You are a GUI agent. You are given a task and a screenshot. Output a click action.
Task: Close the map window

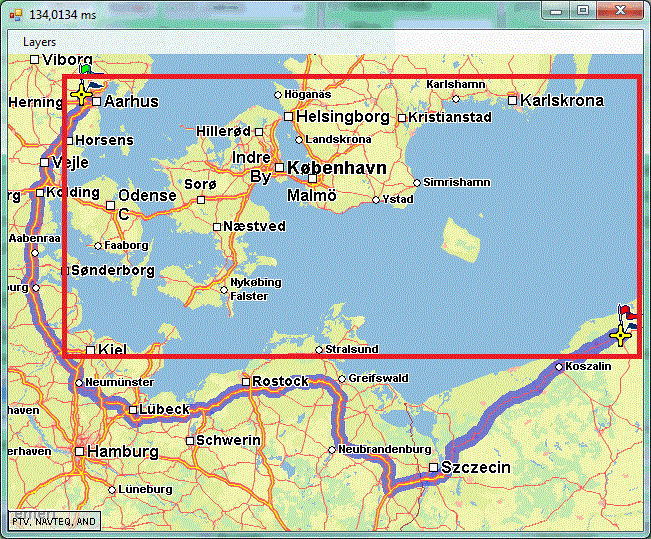[x=620, y=11]
